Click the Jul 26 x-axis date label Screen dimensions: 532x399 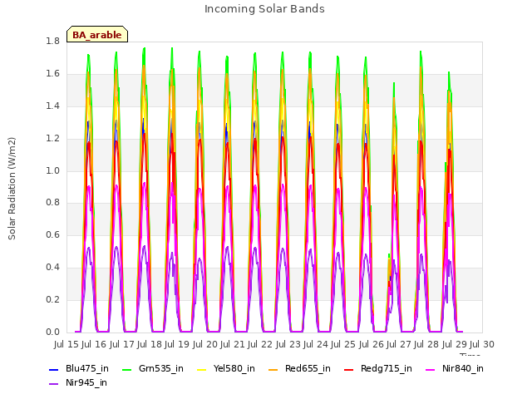pos(372,344)
